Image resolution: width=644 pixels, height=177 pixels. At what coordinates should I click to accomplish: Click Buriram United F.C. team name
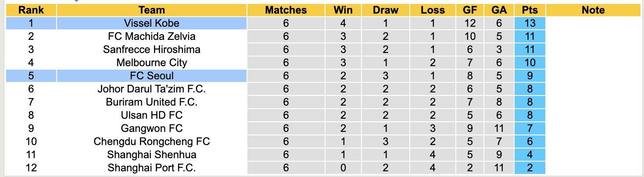151,102
